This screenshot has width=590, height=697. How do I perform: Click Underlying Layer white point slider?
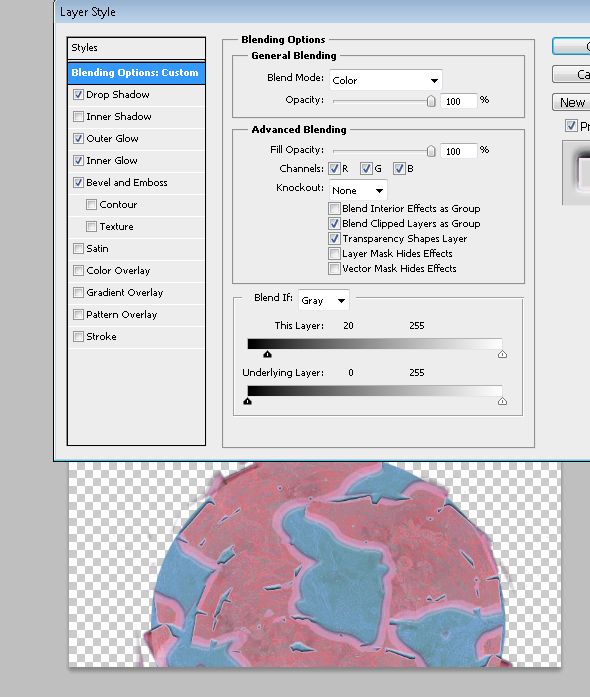coord(502,401)
